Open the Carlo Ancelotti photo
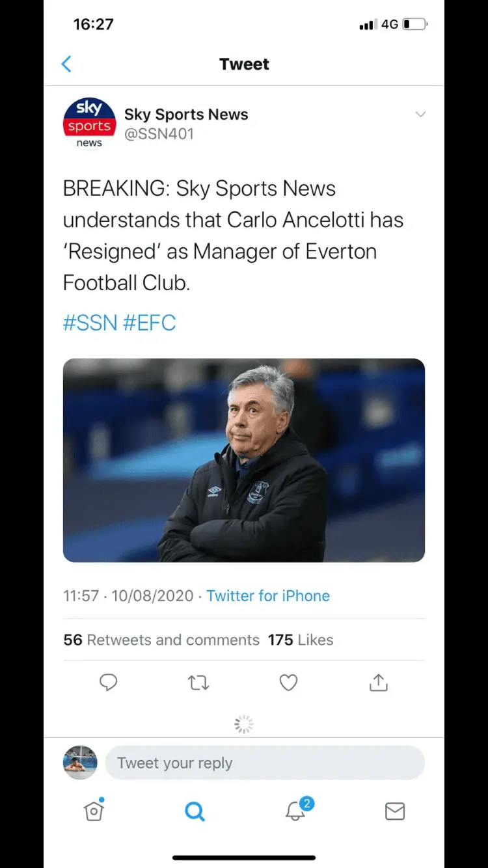488x868 pixels. 244,460
